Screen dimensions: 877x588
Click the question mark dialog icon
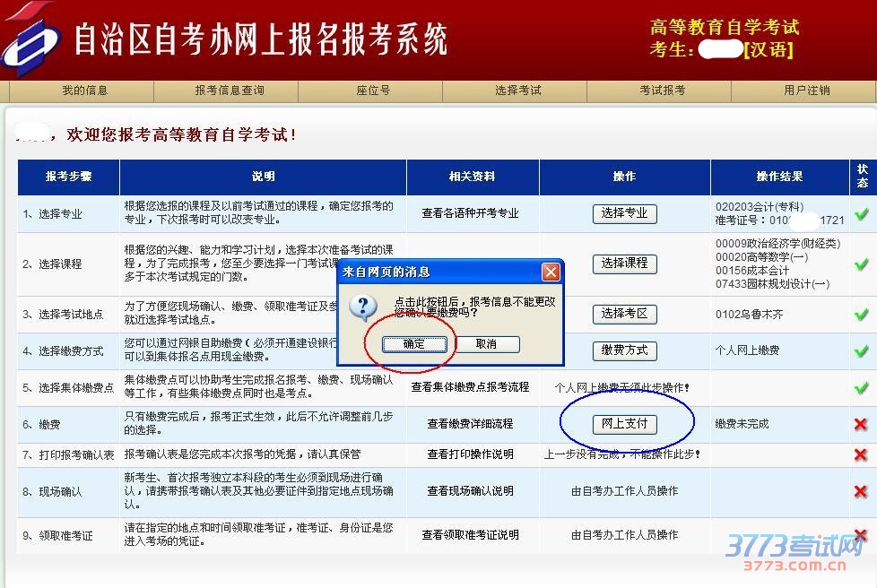(x=362, y=308)
